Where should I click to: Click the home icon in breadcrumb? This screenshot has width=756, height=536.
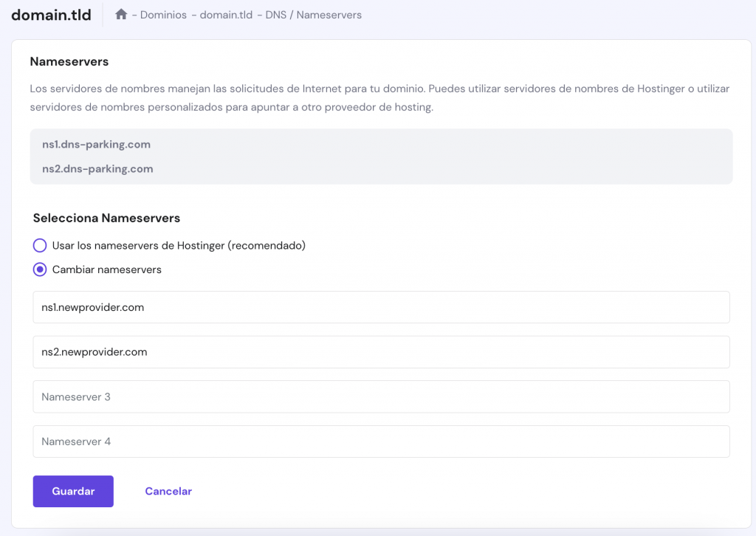[x=120, y=14]
